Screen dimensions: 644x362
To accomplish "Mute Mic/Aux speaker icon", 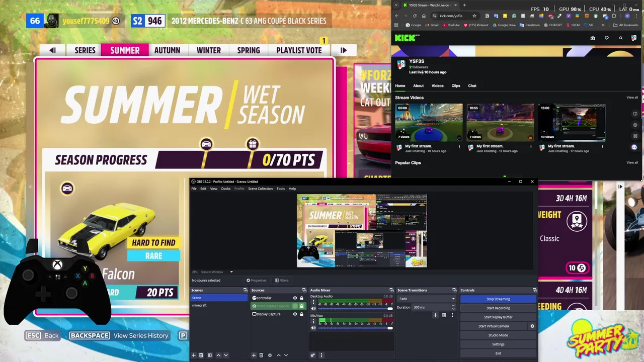I will (313, 328).
